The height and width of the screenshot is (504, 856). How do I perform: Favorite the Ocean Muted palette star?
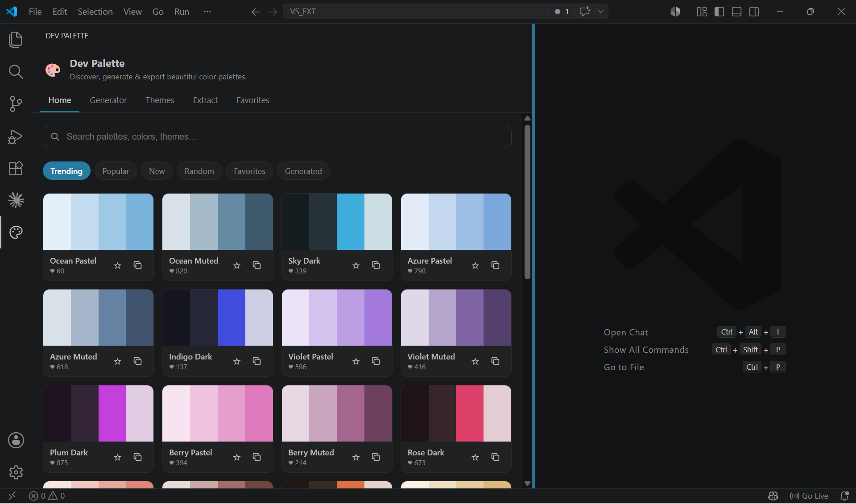[x=237, y=265]
